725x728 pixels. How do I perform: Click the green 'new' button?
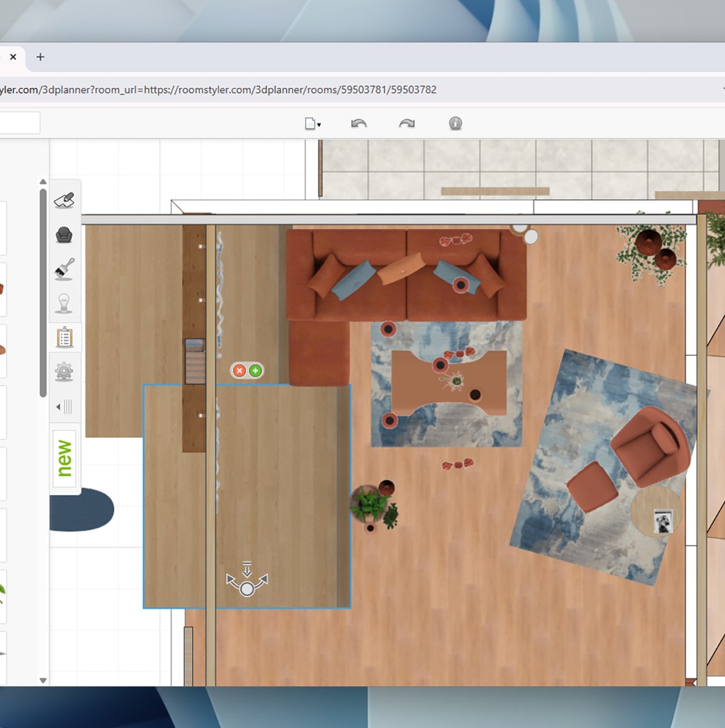65,458
